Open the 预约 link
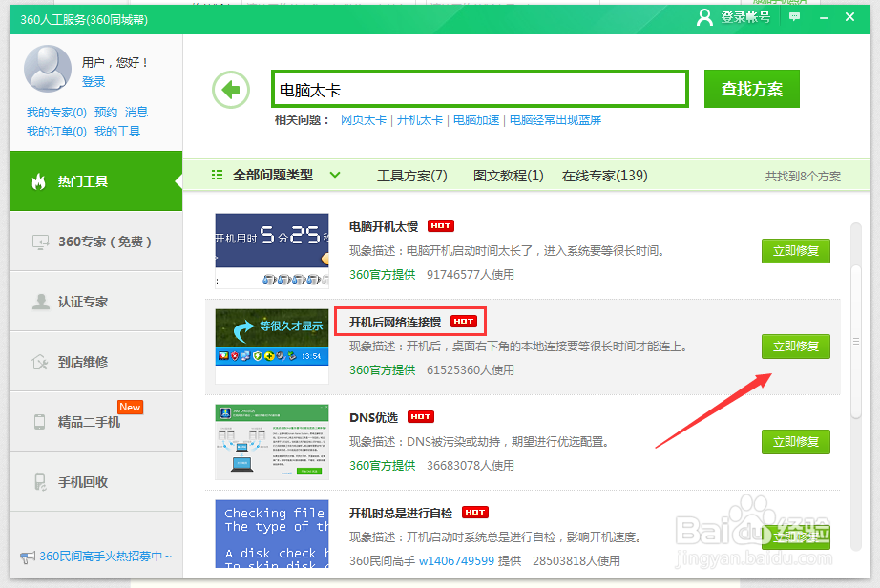This screenshot has width=880, height=588. point(106,113)
